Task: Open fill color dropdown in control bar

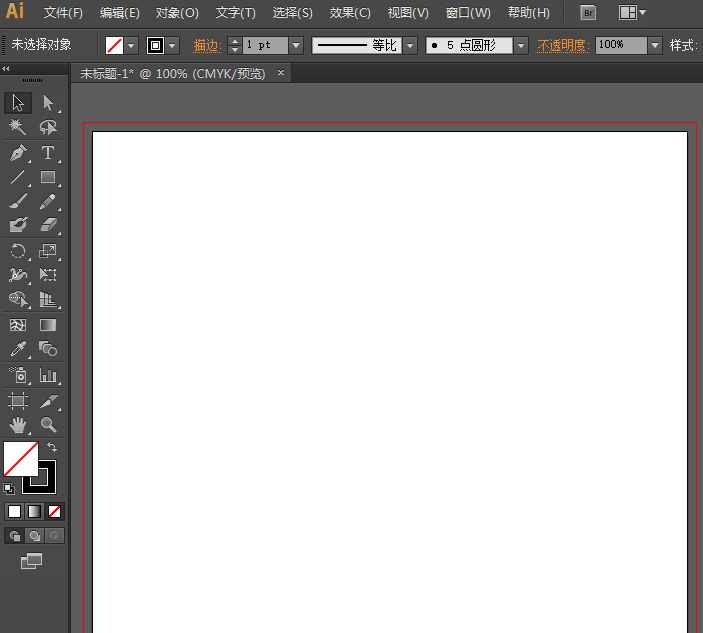Action: (x=131, y=45)
